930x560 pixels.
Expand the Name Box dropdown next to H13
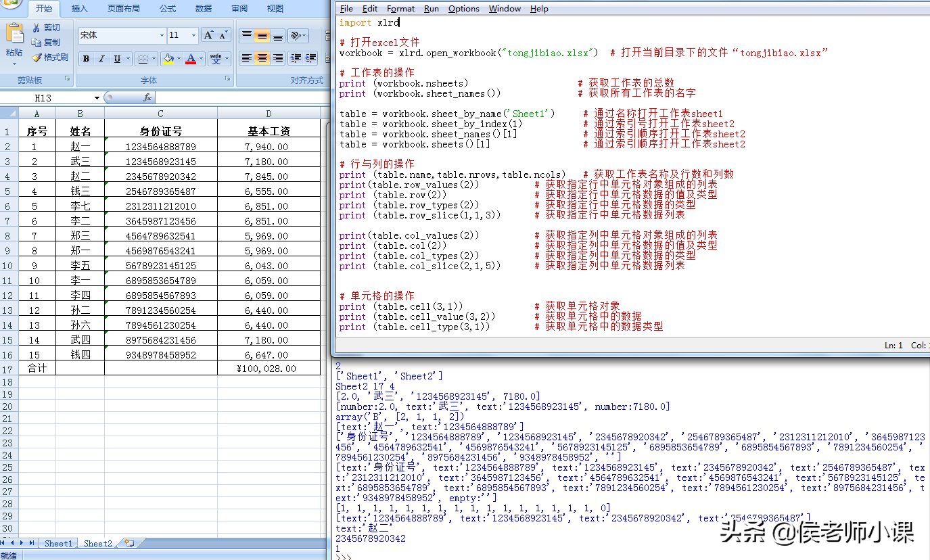tap(97, 98)
